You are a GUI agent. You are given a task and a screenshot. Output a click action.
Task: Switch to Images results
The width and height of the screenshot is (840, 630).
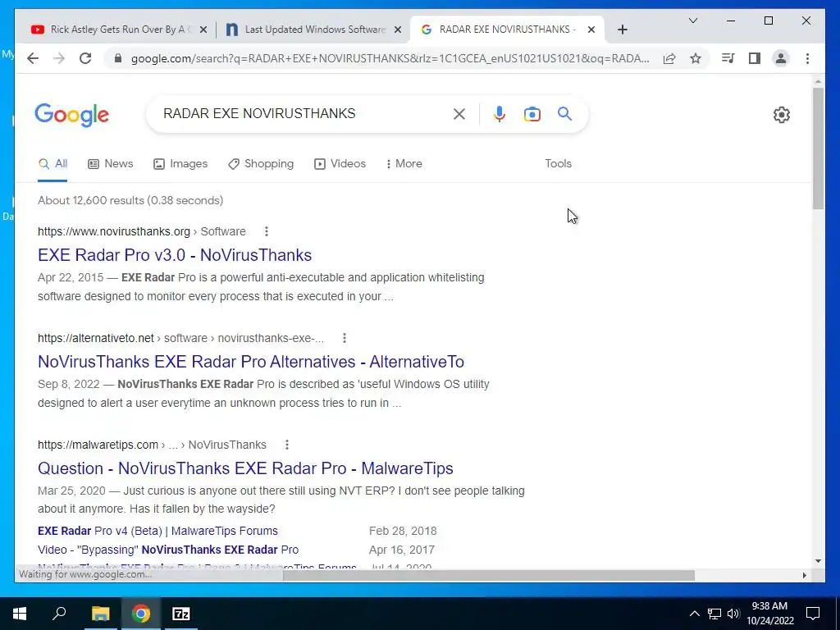coord(180,164)
